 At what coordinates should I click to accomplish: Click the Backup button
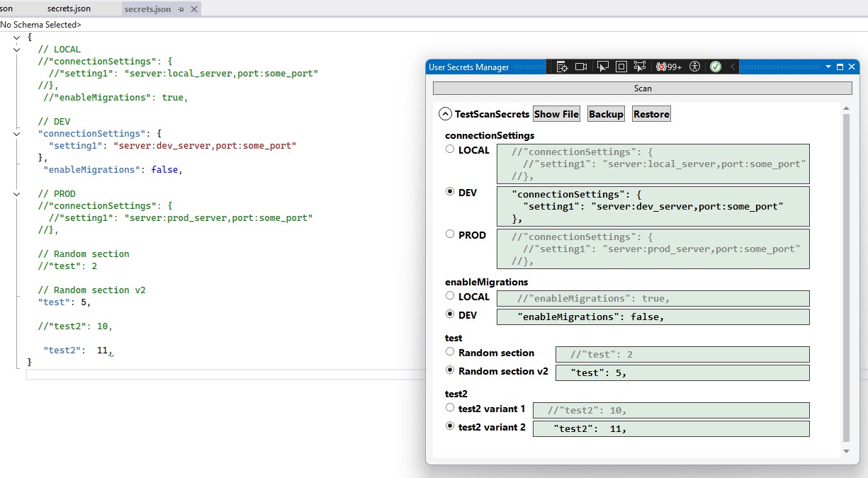[x=606, y=114]
